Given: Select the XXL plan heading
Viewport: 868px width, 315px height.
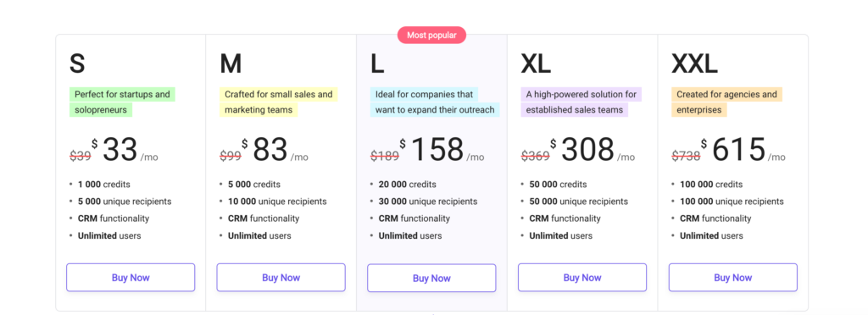Looking at the screenshot, I should click(695, 64).
